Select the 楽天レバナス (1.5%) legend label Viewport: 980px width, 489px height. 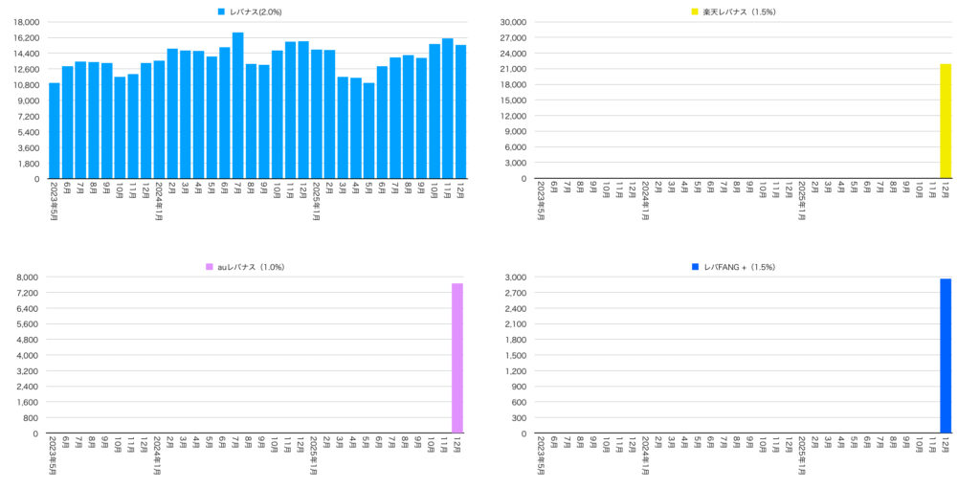(x=741, y=11)
